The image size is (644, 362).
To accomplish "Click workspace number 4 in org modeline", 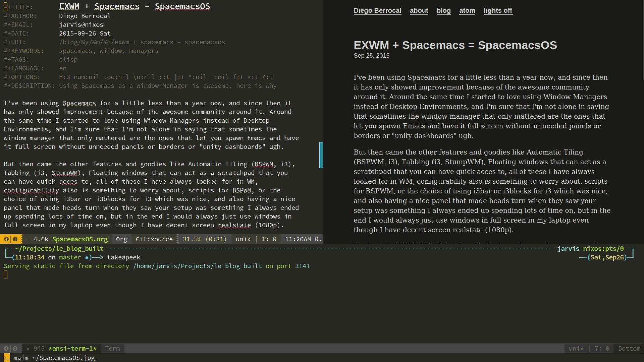I will point(6,239).
